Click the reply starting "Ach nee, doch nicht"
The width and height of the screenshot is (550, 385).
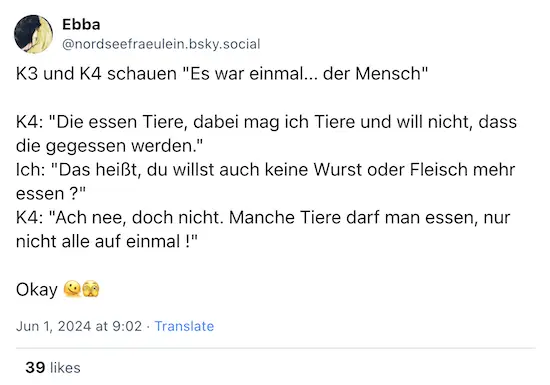tap(263, 230)
